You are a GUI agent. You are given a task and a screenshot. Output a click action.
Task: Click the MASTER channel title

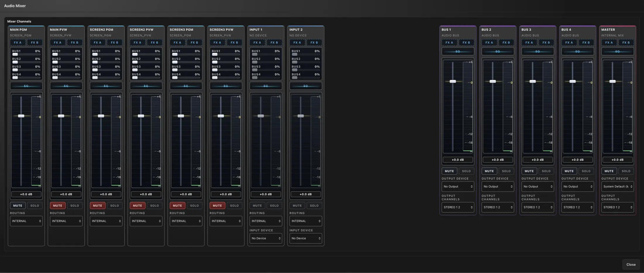[608, 30]
